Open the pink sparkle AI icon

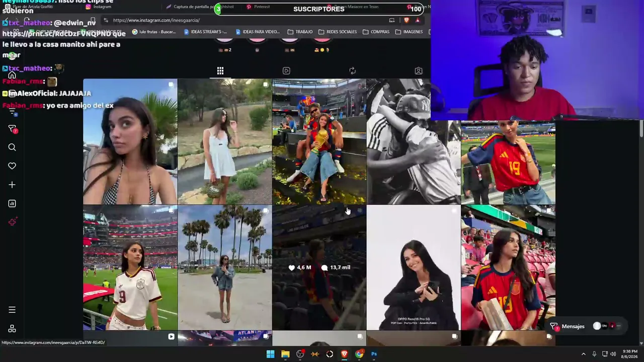13,222
